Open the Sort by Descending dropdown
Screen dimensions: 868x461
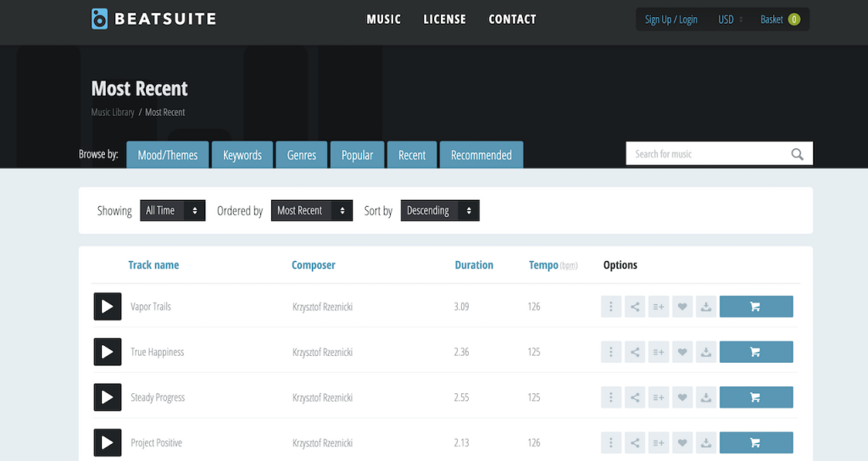coord(440,210)
